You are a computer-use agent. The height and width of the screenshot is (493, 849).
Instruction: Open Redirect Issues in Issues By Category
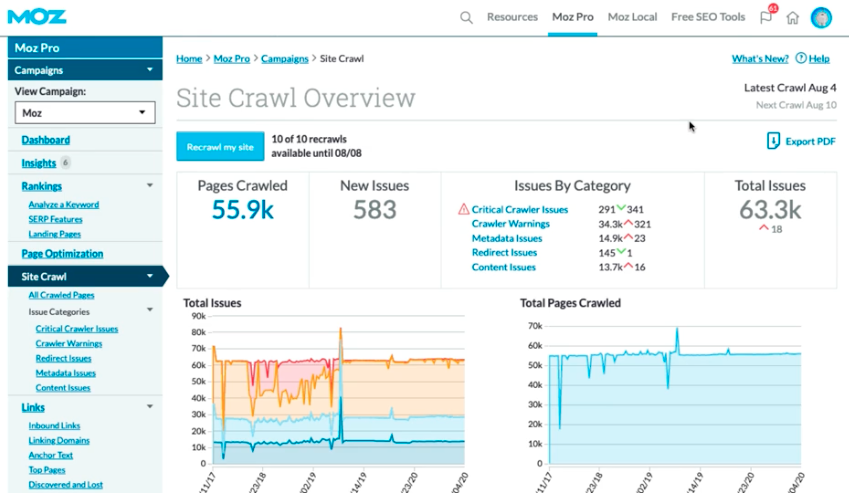tap(504, 252)
